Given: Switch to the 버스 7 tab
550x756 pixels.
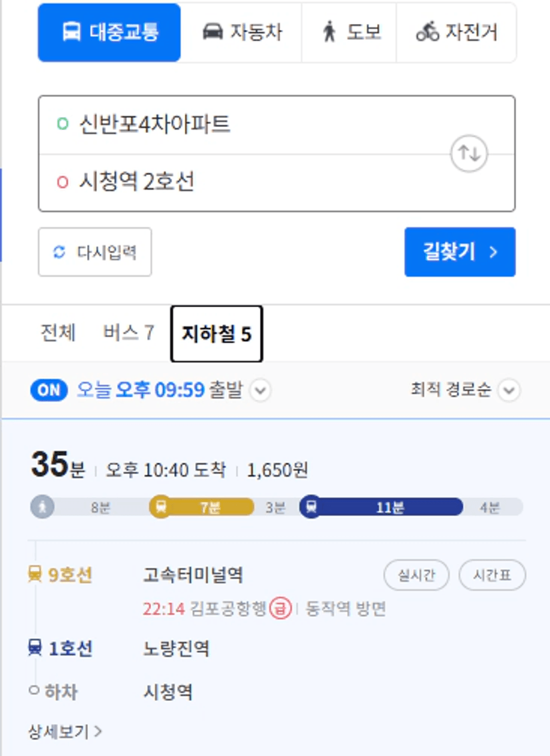Looking at the screenshot, I should [x=129, y=333].
